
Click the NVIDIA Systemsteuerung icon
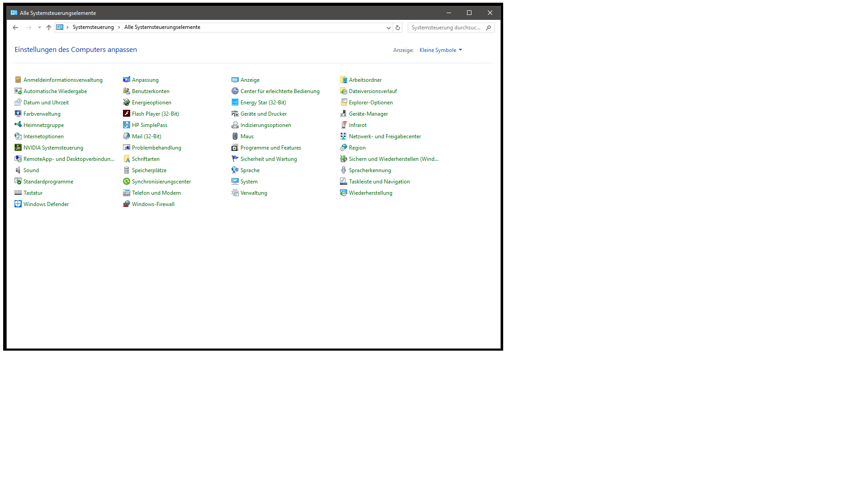(18, 147)
